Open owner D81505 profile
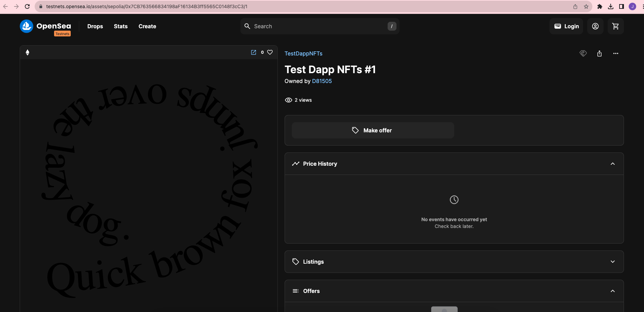 click(322, 81)
